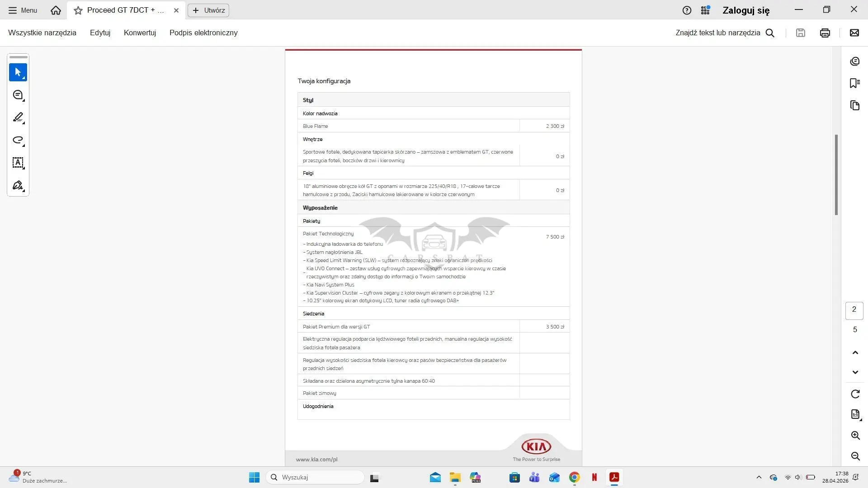
Task: Zoom out of the document
Action: (855, 456)
